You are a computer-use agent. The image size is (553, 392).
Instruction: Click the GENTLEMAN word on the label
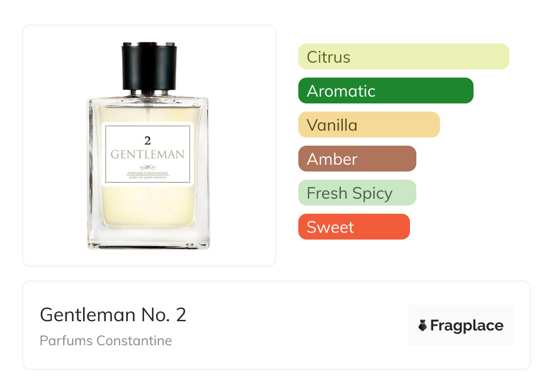pyautogui.click(x=148, y=154)
